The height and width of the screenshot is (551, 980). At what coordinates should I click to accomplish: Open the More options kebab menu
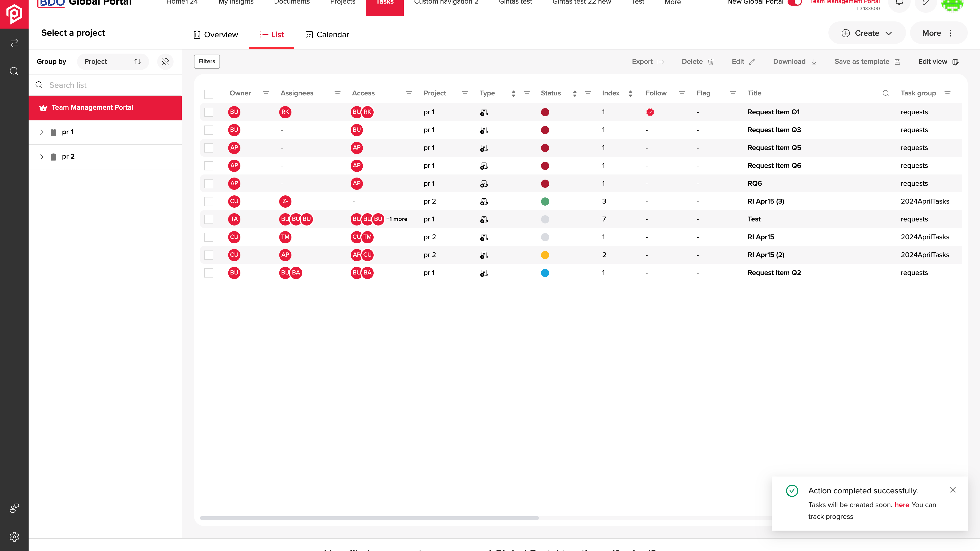[939, 33]
